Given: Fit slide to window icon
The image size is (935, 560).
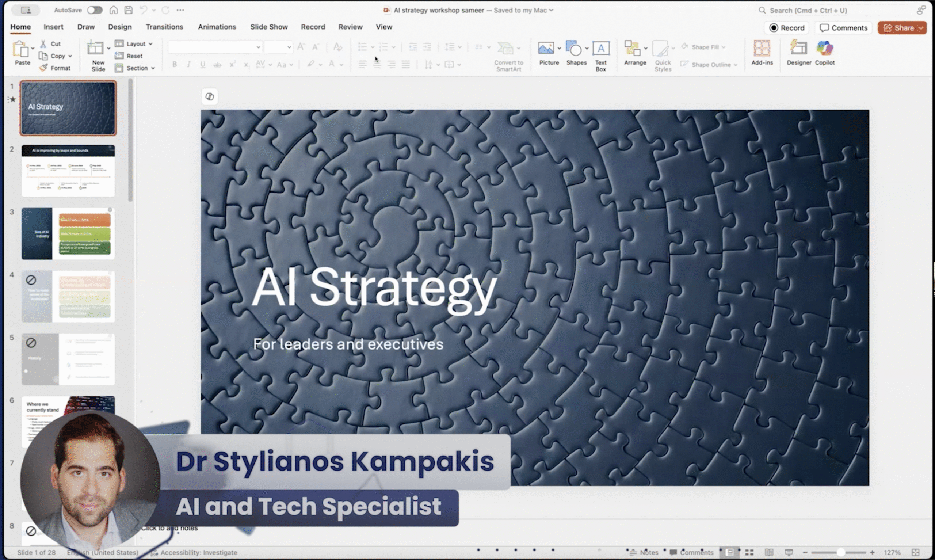Looking at the screenshot, I should pos(915,552).
